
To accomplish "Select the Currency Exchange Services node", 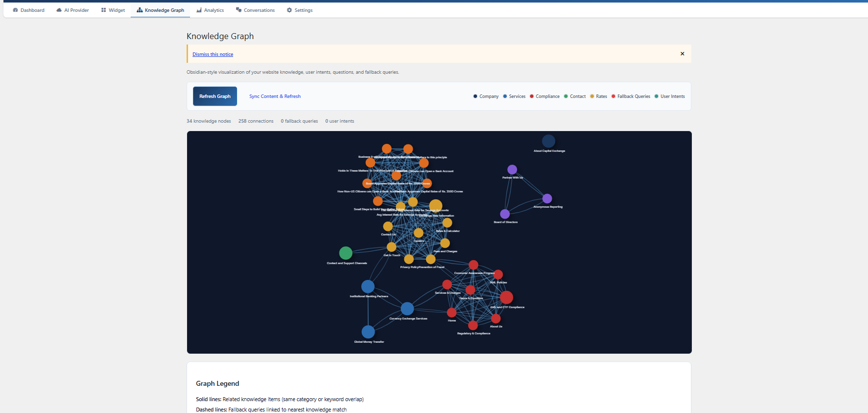I will click(407, 309).
